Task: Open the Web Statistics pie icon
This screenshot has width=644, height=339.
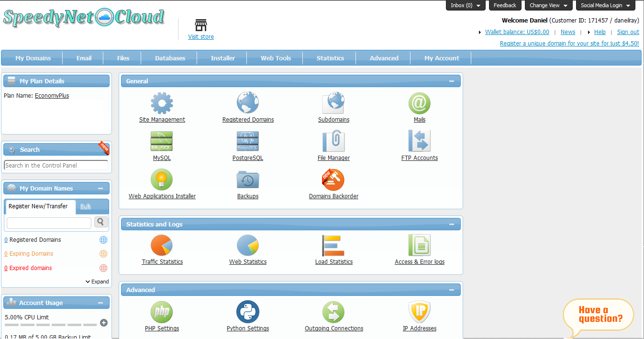Action: [x=248, y=245]
